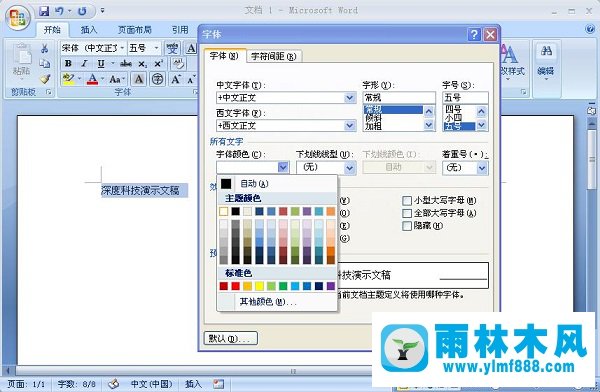Open the ribbon font name dropdown

click(x=122, y=48)
